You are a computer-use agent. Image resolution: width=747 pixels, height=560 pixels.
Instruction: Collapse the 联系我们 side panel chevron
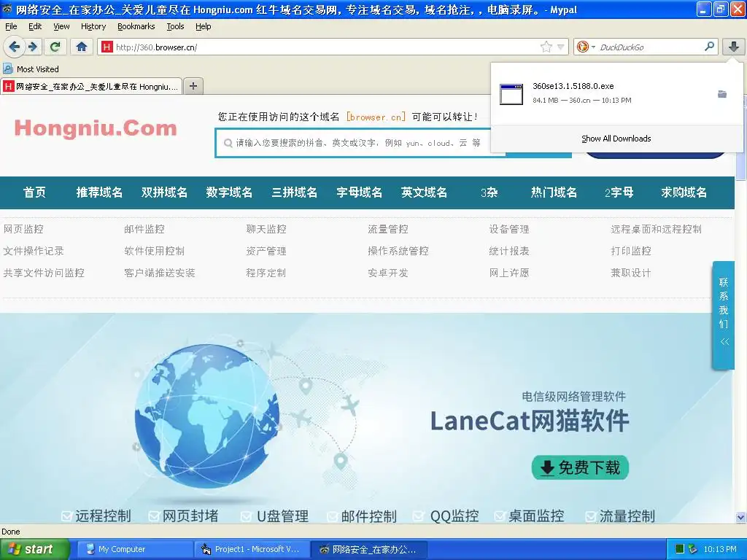coord(724,341)
